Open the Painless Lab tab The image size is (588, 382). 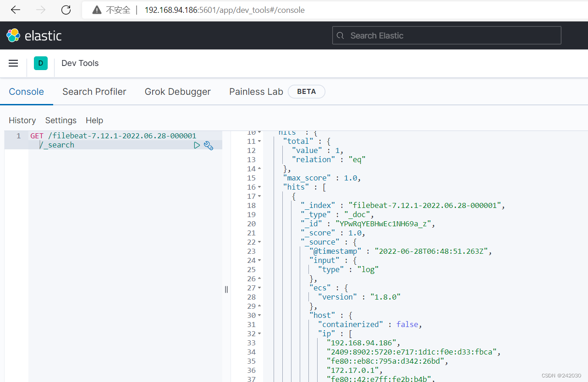256,92
